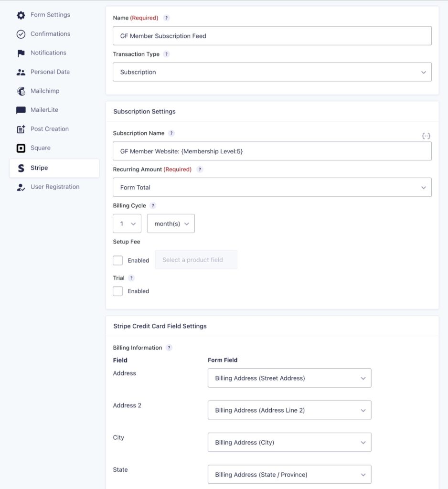This screenshot has height=489, width=448.
Task: Click the Stripe S logo icon
Action: pos(21,168)
